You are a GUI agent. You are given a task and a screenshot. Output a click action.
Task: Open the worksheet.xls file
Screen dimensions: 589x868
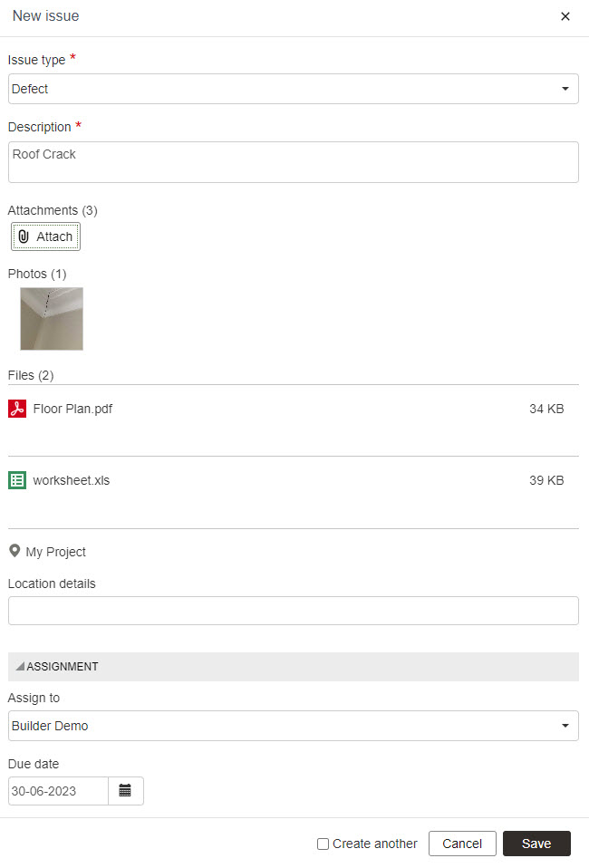click(x=72, y=480)
